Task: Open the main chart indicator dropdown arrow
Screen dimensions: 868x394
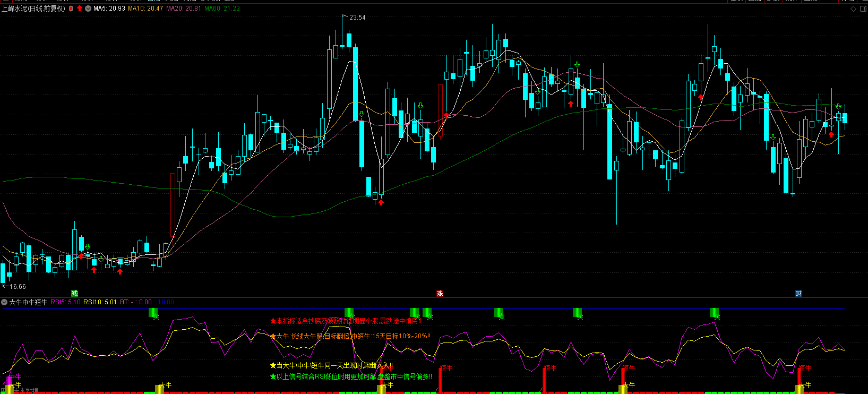Action: click(88, 8)
